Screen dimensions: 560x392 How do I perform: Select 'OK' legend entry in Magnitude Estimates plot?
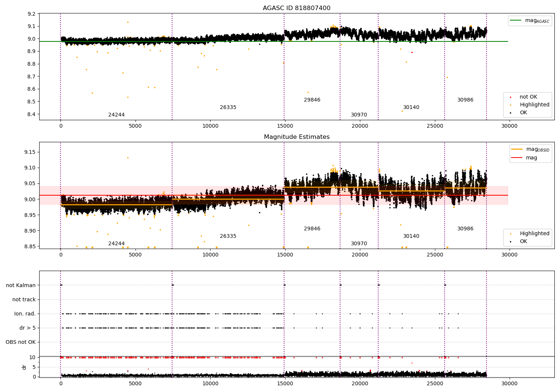(523, 242)
